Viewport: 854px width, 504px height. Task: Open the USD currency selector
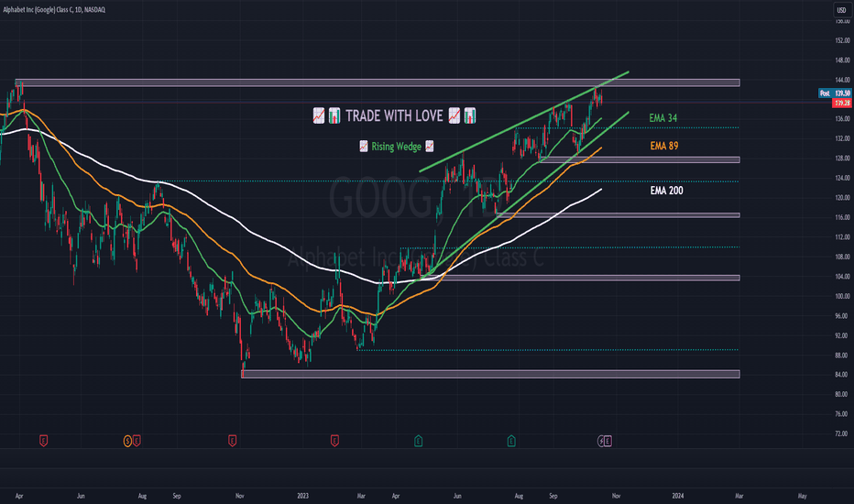(841, 10)
